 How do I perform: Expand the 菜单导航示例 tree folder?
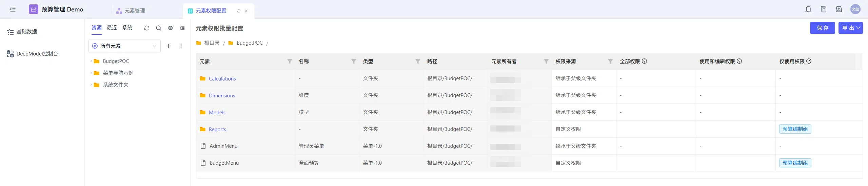click(x=91, y=73)
